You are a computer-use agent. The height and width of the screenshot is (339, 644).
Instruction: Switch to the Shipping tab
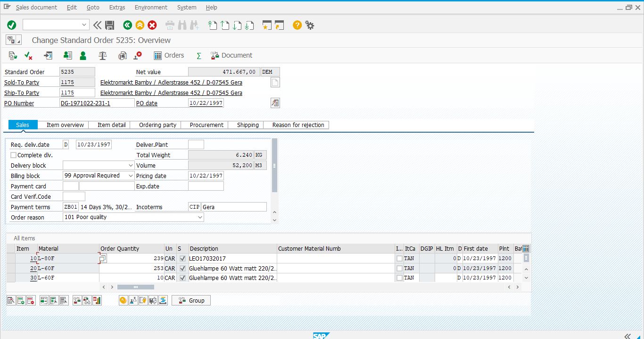[248, 125]
